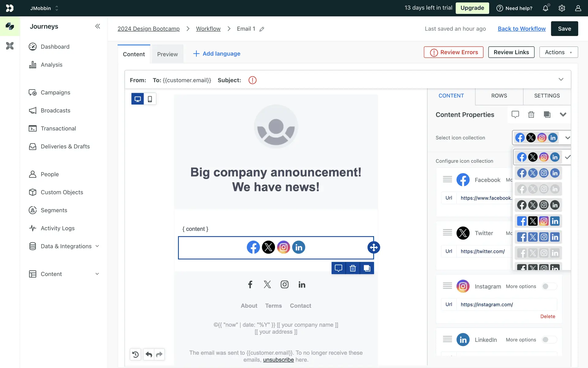Expand the email header details chevron
The height and width of the screenshot is (368, 588).
[x=561, y=79]
